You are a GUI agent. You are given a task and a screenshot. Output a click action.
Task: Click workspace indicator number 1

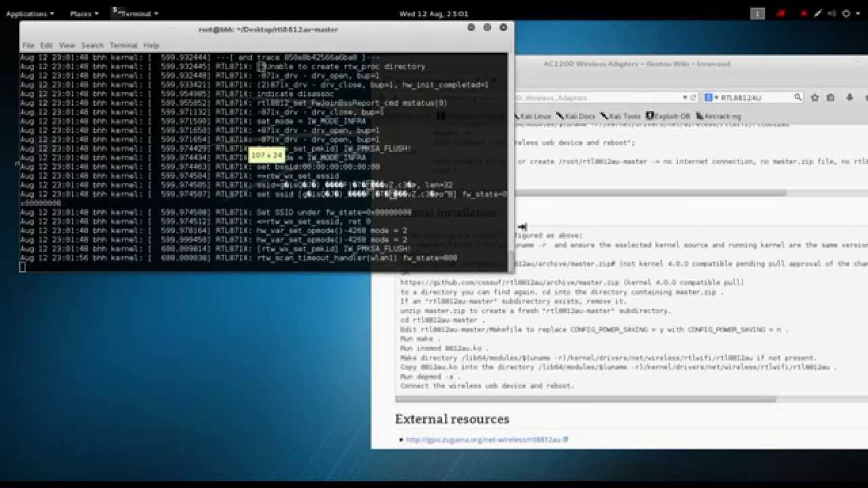(757, 14)
